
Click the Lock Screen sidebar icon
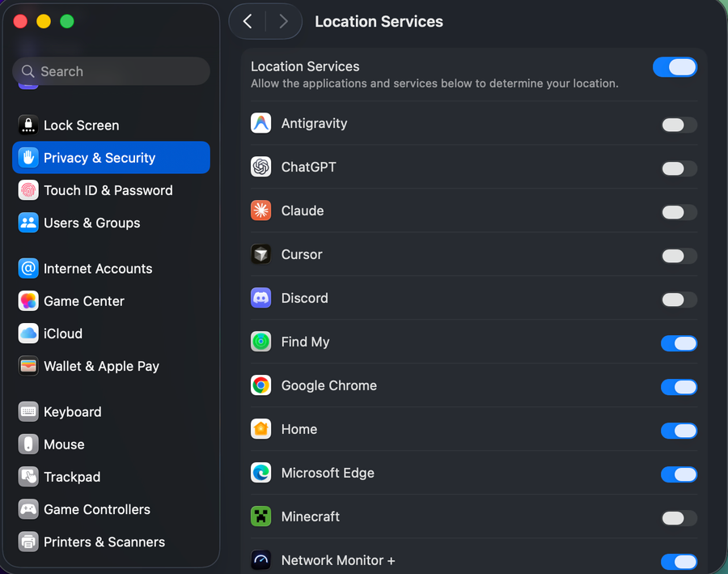pyautogui.click(x=28, y=125)
